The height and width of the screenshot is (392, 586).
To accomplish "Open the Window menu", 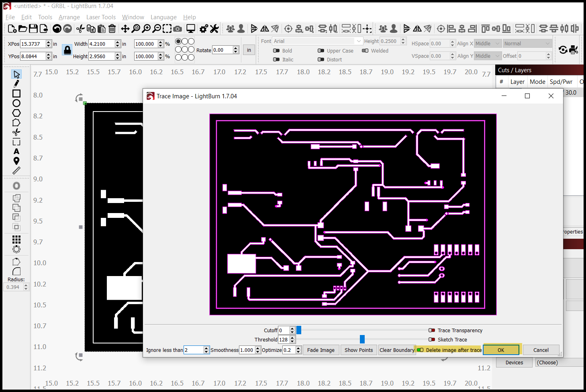I will tap(133, 17).
